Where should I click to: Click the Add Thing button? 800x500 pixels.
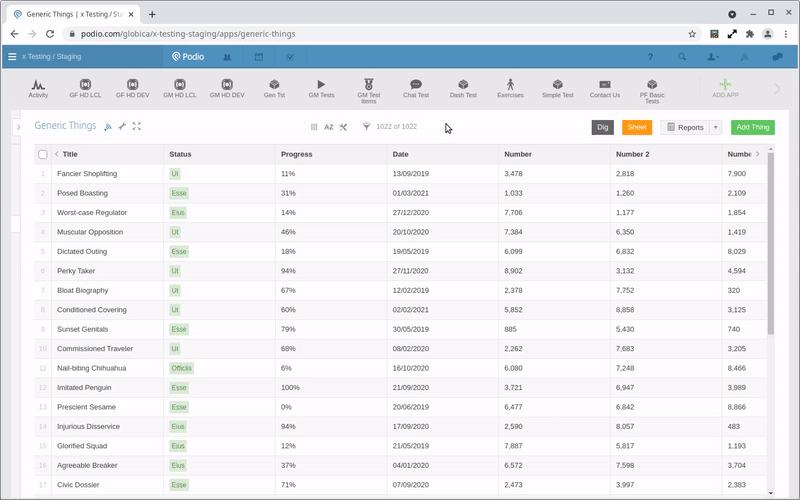752,127
